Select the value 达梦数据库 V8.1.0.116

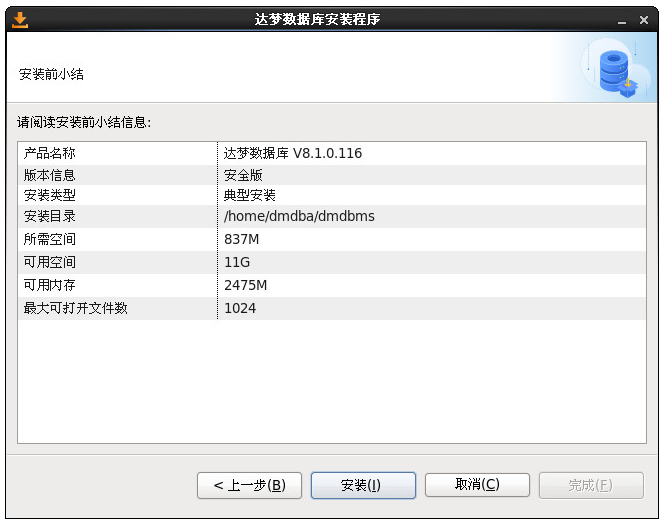293,153
